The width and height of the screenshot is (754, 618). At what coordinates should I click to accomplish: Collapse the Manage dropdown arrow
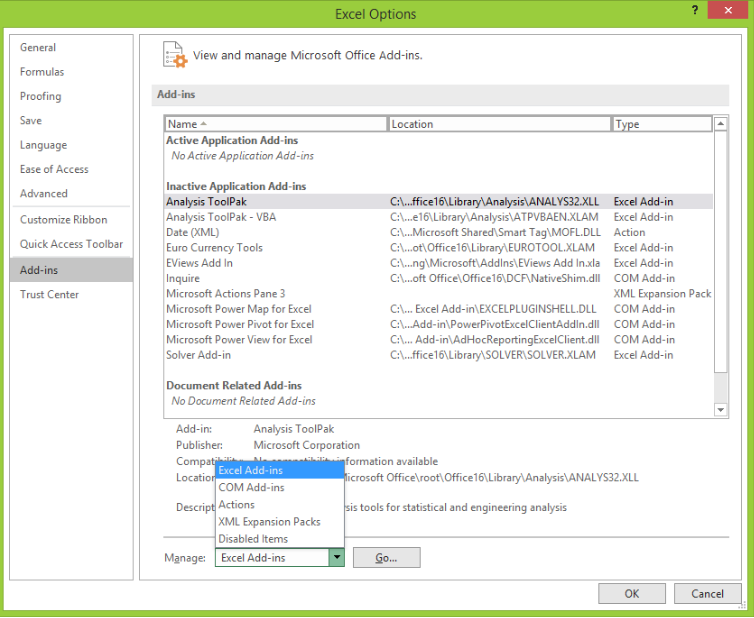[x=337, y=557]
